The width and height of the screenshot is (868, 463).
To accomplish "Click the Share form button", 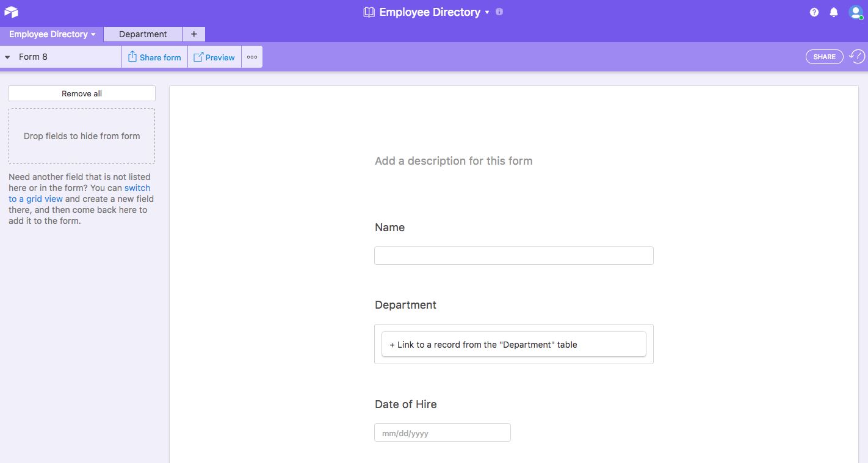I will click(x=154, y=57).
